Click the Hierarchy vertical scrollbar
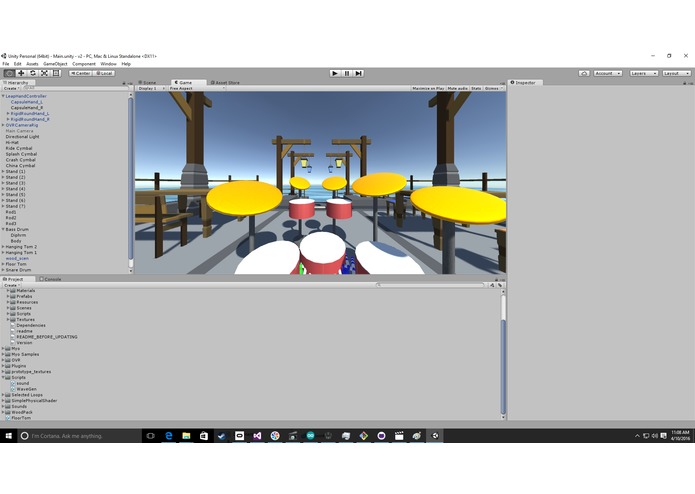695x494 pixels. coord(131,177)
